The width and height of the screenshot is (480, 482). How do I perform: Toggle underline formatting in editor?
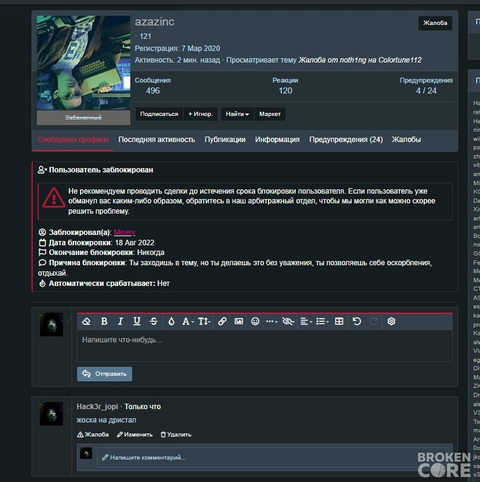point(137,321)
